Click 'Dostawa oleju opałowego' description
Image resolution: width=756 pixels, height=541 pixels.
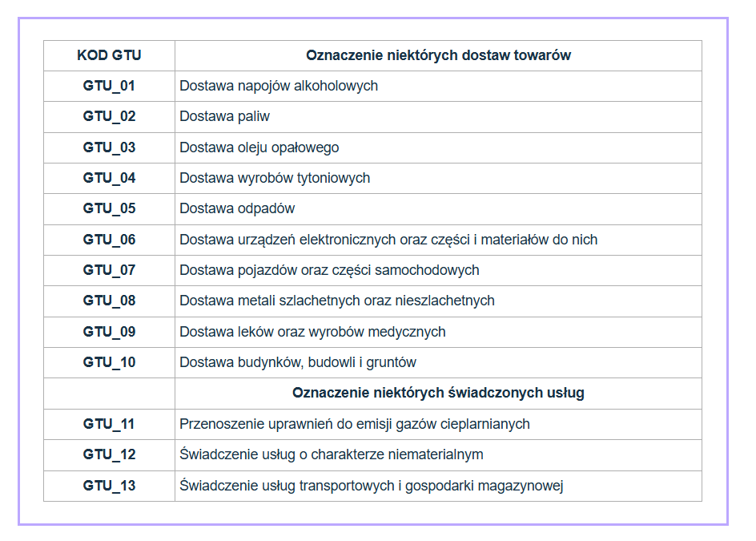[x=259, y=147]
